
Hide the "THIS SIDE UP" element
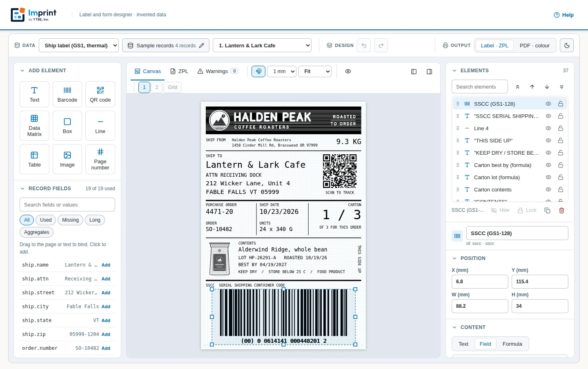point(548,140)
